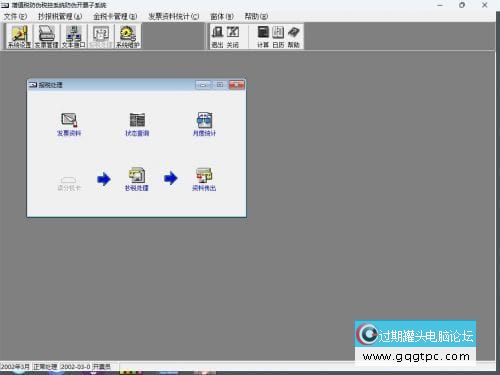Minimize the 报税处理 child window
Screen dimensions: 500x375
203,85
